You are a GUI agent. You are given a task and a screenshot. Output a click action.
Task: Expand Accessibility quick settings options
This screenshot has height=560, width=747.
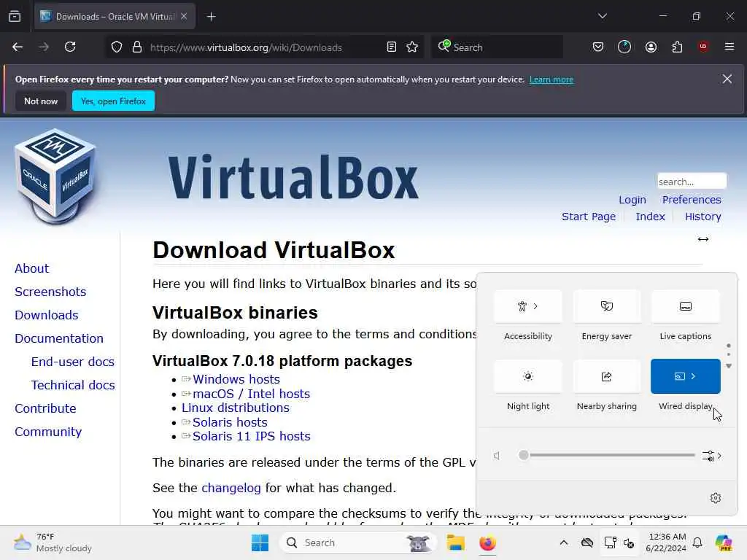pos(528,306)
